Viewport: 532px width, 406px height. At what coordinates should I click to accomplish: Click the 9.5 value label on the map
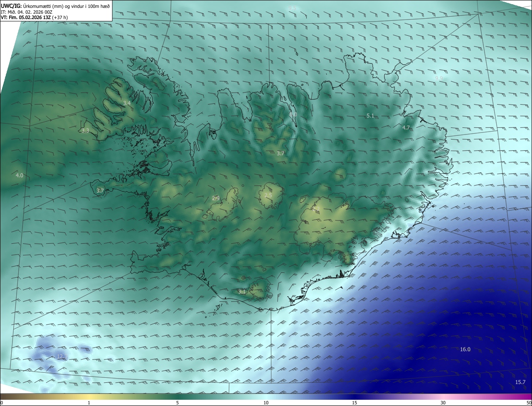pyautogui.click(x=292, y=8)
